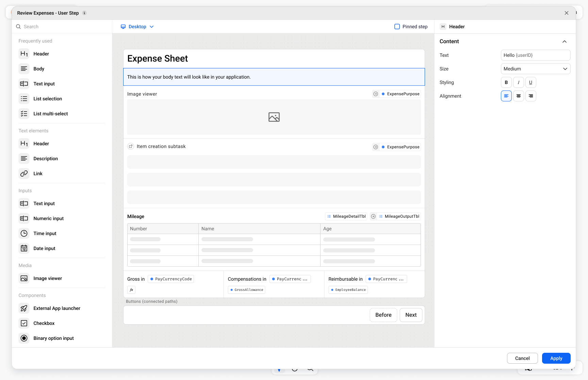Click the Link component icon
This screenshot has height=380, width=588.
24,174
